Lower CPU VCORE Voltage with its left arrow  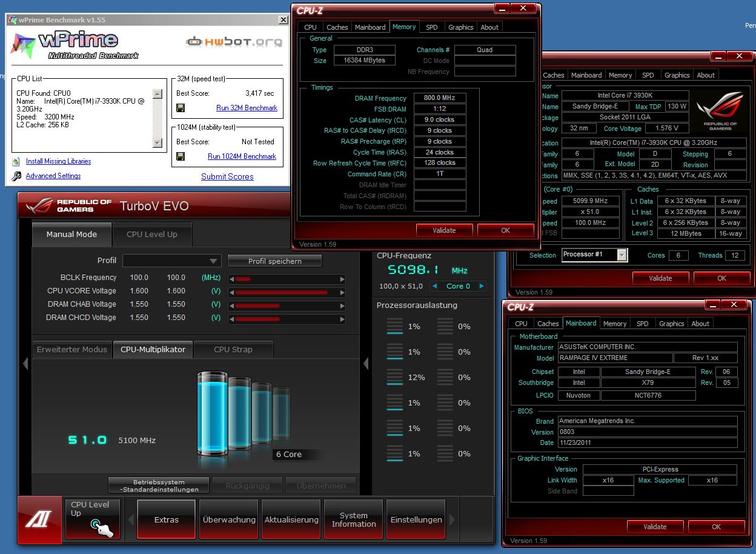pyautogui.click(x=231, y=292)
